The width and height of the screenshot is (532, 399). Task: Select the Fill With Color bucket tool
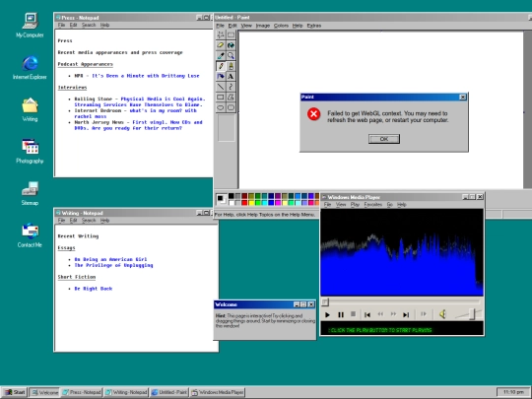tap(232, 45)
